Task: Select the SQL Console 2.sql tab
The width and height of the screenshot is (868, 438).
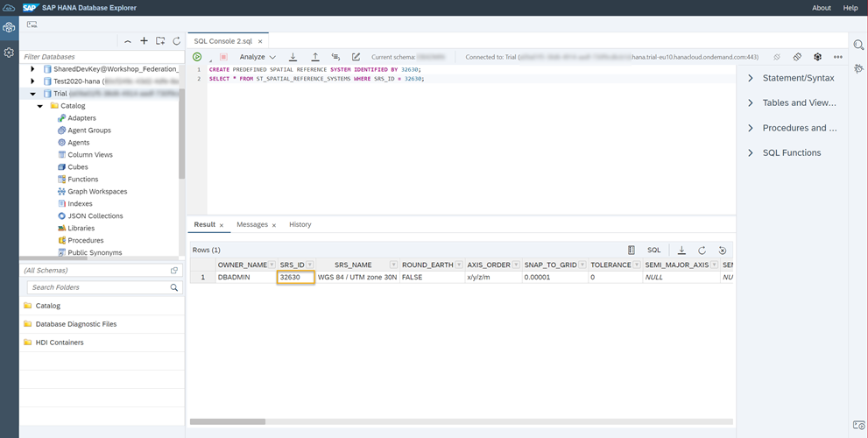Action: (x=222, y=41)
